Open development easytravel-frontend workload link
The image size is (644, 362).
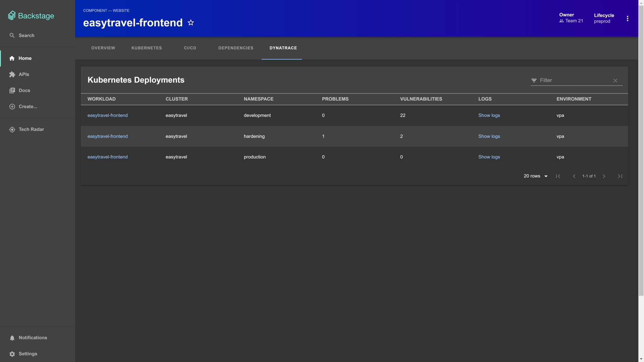pyautogui.click(x=107, y=115)
